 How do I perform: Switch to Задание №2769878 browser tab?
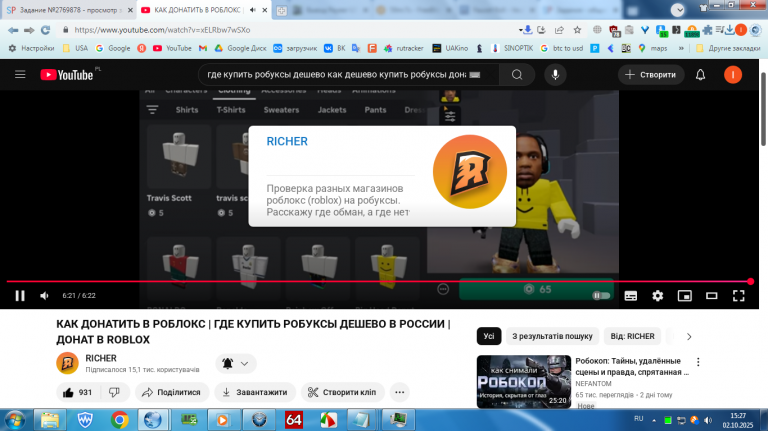click(x=69, y=10)
